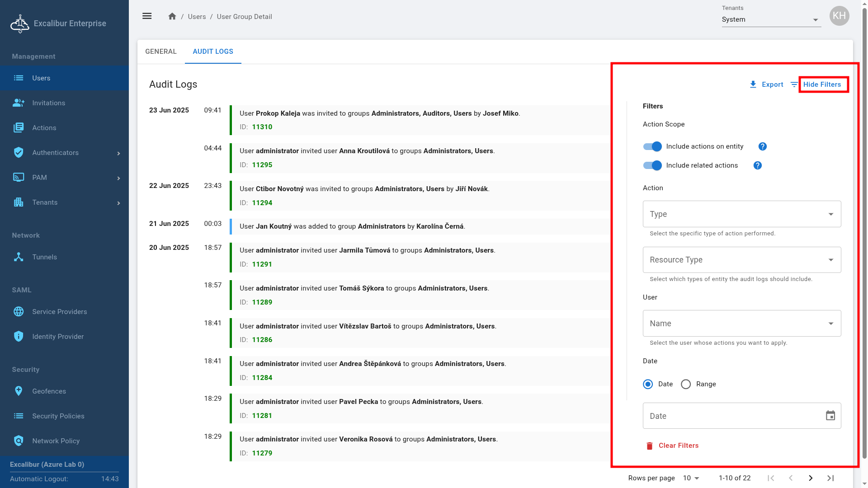Viewport: 868px width, 488px height.
Task: Open Invitations in the sidebar
Action: [x=48, y=103]
